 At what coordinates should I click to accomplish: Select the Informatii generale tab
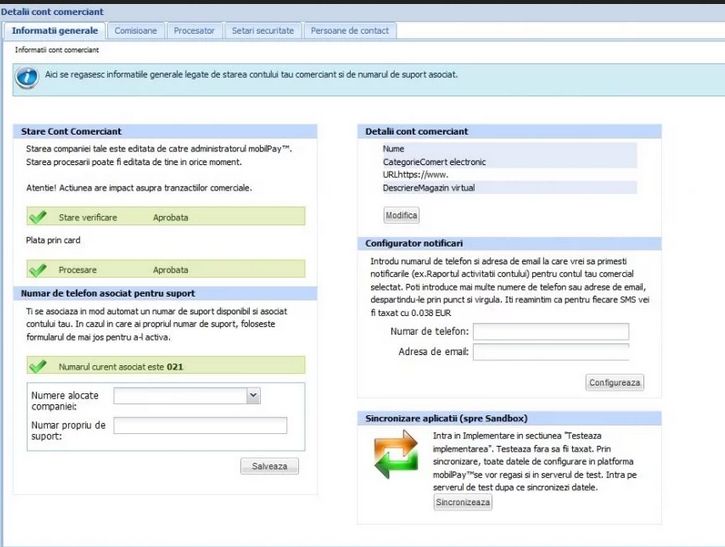click(54, 31)
